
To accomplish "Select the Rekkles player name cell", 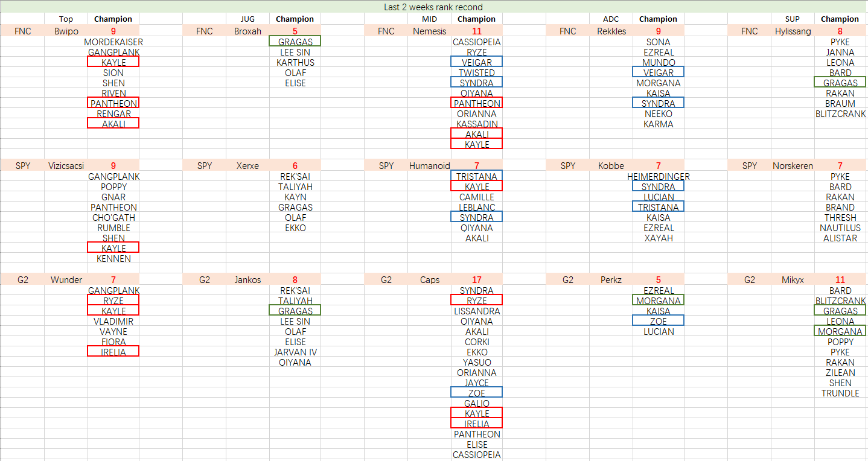I will click(611, 31).
